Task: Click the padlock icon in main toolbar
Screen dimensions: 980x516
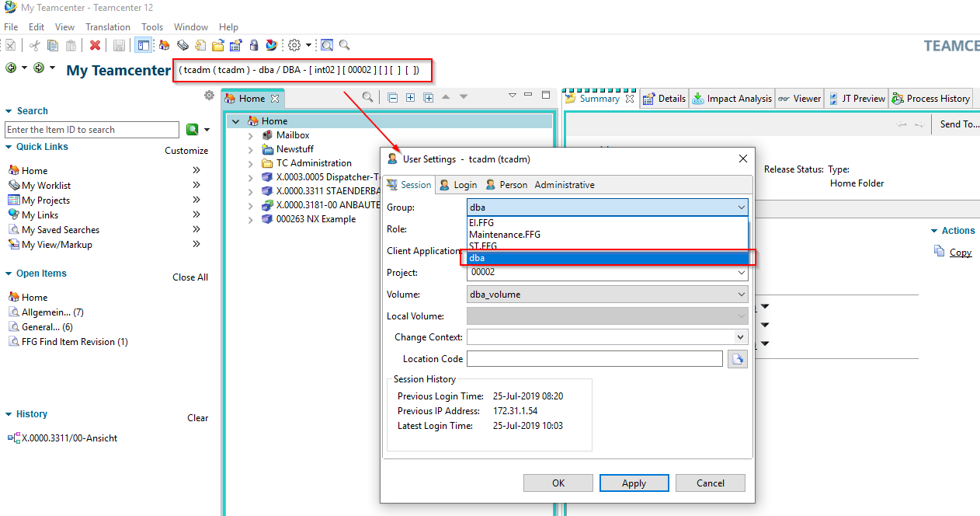Action: [x=253, y=46]
